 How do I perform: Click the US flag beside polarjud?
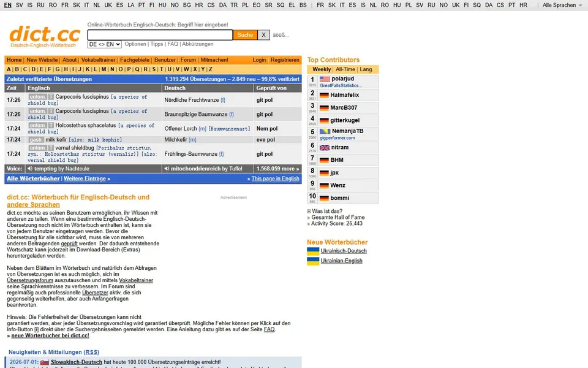[x=325, y=79]
